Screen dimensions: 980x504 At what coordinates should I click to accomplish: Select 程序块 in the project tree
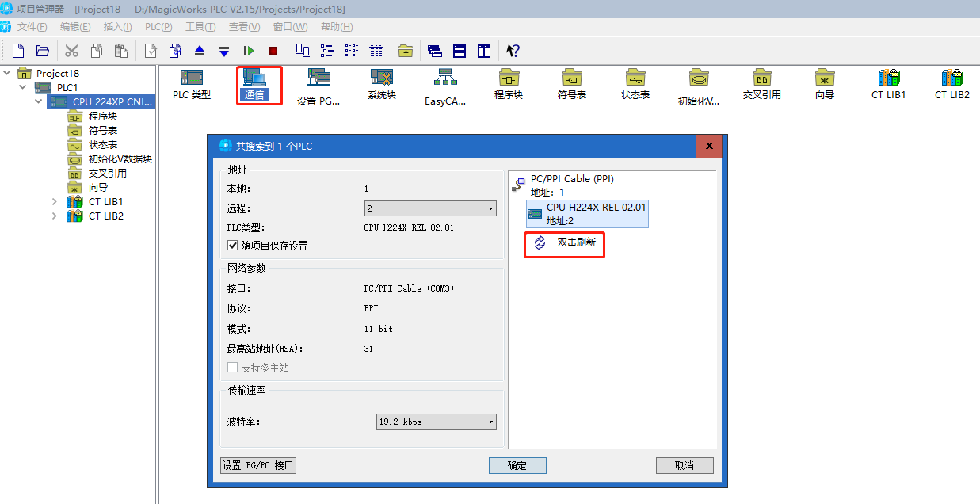coord(102,116)
